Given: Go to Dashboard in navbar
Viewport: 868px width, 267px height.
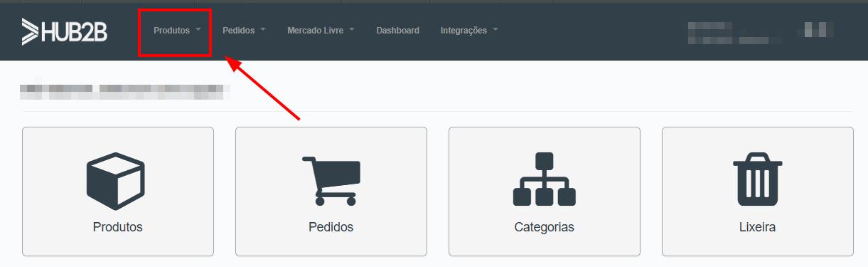Looking at the screenshot, I should [397, 31].
